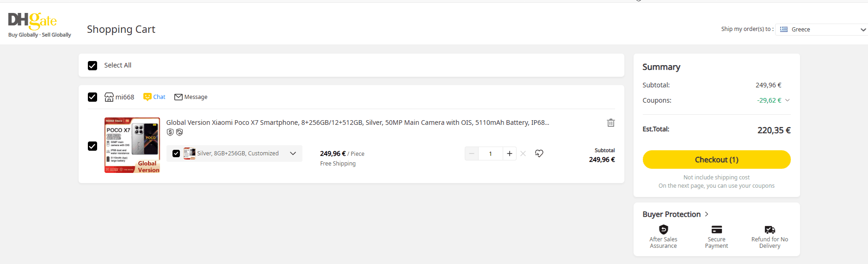Click the Summary heading
Screen dimensions: 868x264
pyautogui.click(x=661, y=67)
